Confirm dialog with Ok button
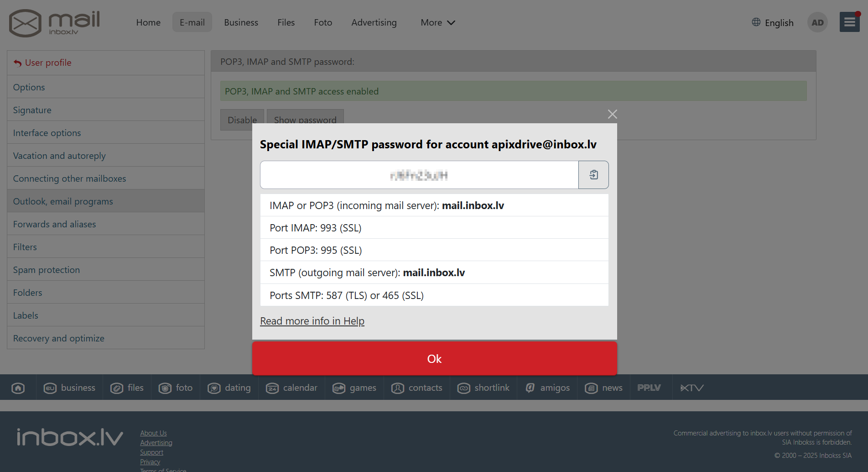This screenshot has width=868, height=472. click(435, 359)
